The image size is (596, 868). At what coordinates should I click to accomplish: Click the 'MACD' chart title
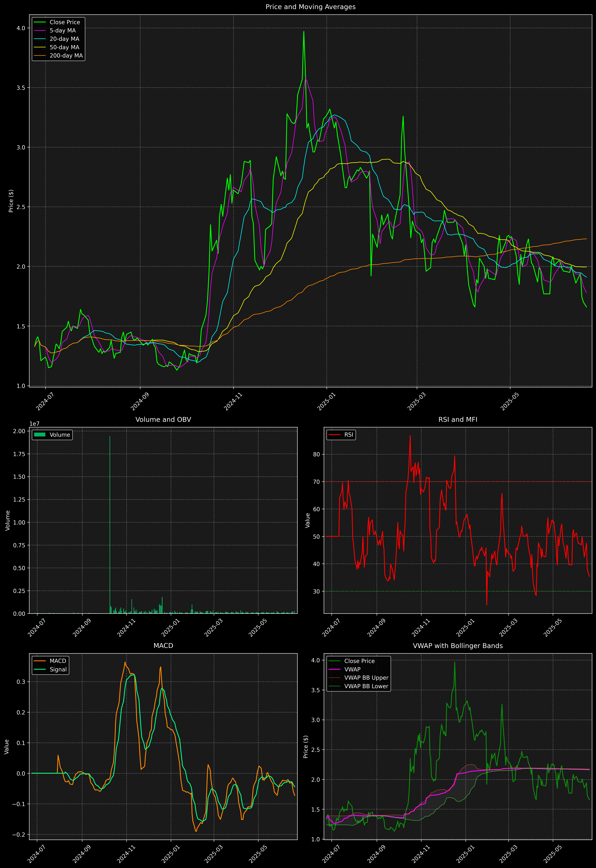(x=163, y=646)
